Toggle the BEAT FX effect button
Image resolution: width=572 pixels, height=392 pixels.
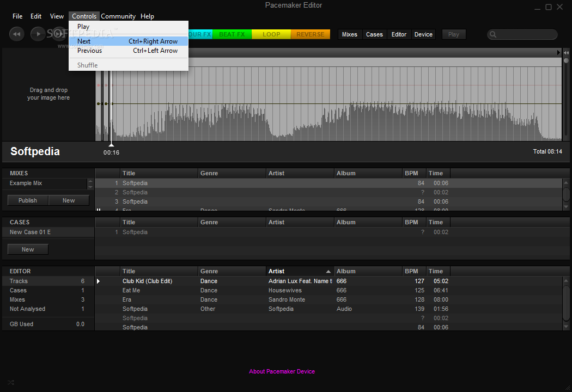click(x=232, y=34)
